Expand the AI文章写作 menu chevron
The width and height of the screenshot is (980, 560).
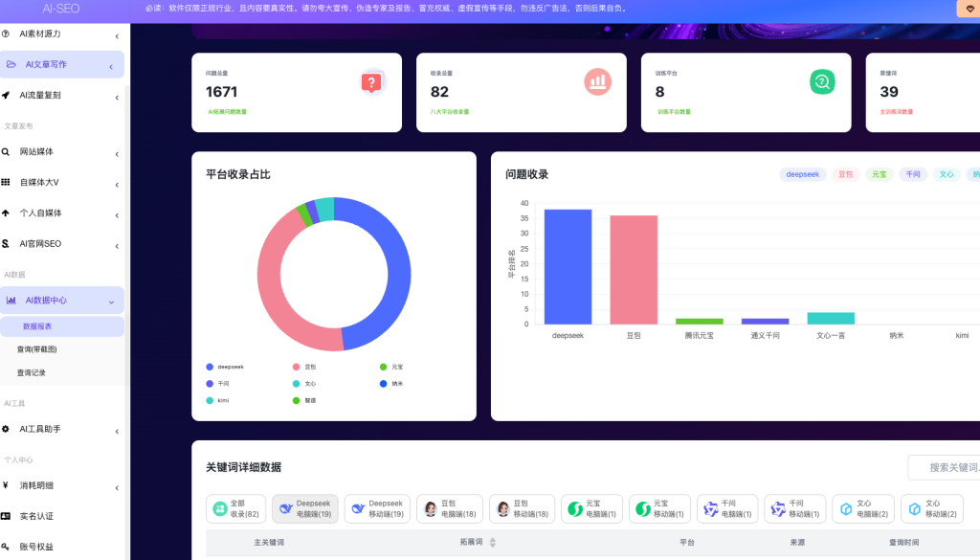pyautogui.click(x=111, y=66)
